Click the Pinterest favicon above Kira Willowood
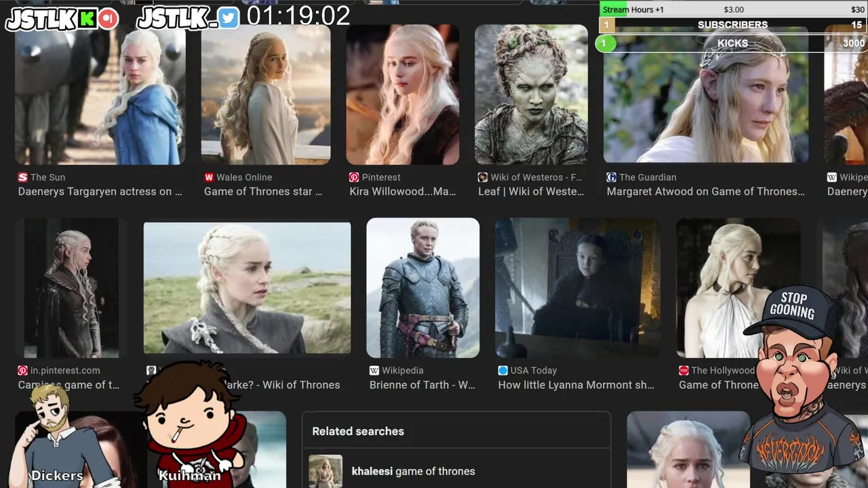This screenshot has height=488, width=868. click(354, 178)
